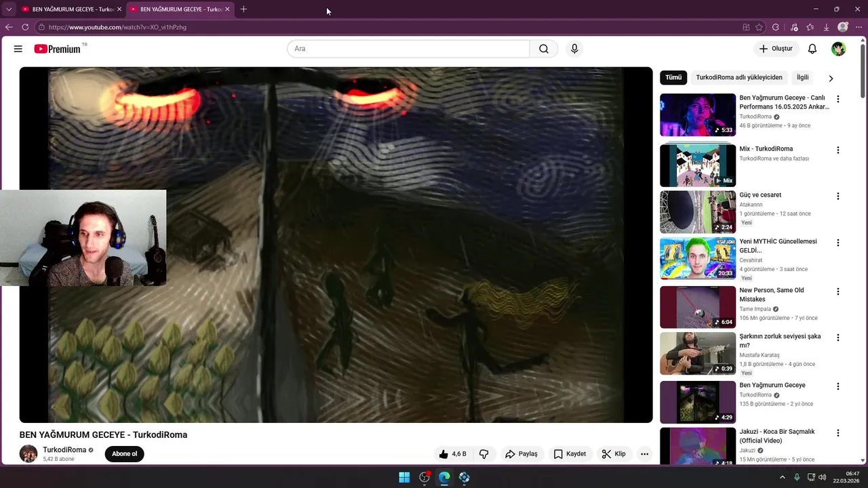Open the taskbar volume control
Viewport: 868px width, 488px height.
(822, 477)
